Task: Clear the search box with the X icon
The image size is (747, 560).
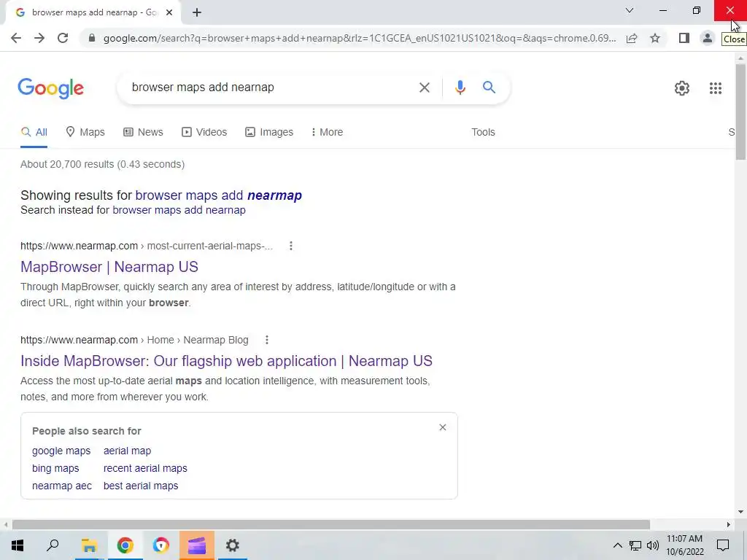Action: 424,87
